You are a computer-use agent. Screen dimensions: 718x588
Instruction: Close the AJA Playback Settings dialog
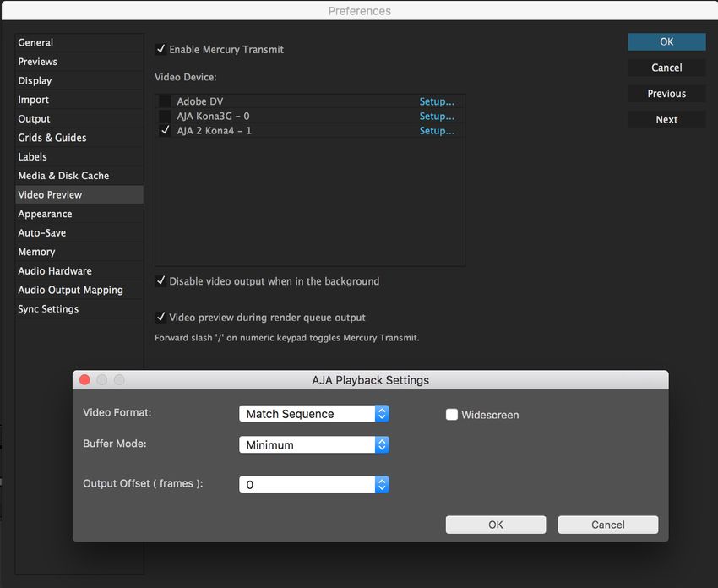click(84, 380)
